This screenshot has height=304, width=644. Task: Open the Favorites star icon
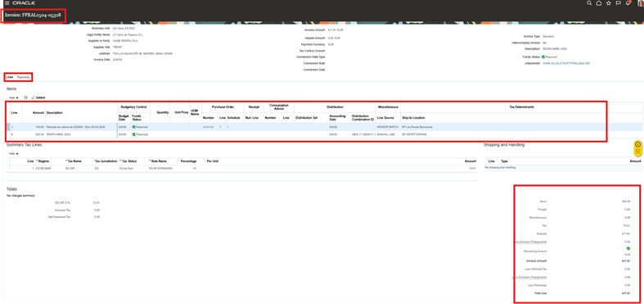(x=609, y=3)
